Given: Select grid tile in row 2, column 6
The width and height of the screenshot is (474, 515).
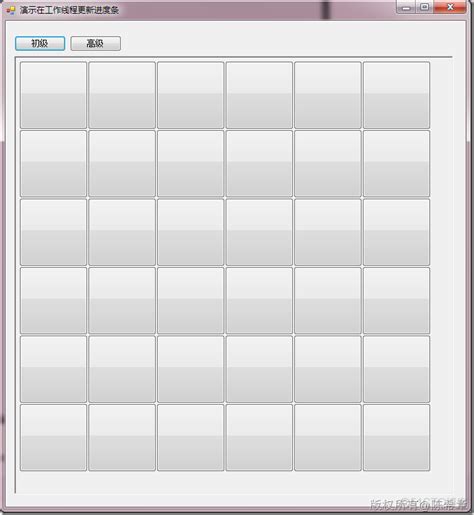Looking at the screenshot, I should point(397,164).
